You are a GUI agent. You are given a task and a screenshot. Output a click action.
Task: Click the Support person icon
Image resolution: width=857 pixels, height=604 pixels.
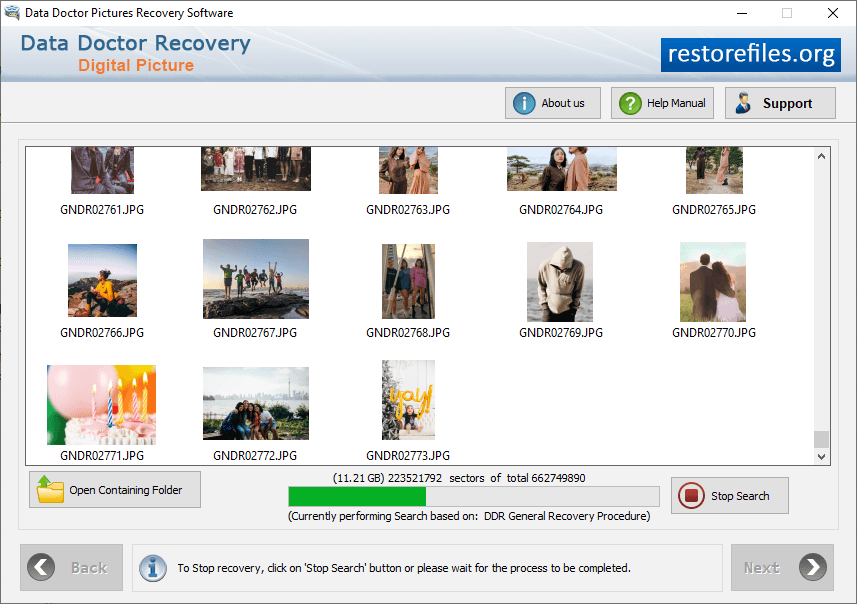(x=743, y=103)
